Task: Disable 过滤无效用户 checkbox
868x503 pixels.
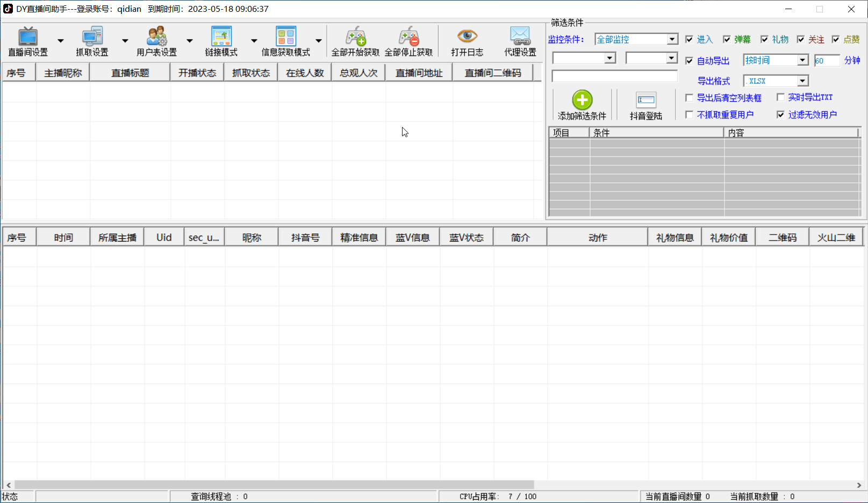Action: 780,115
